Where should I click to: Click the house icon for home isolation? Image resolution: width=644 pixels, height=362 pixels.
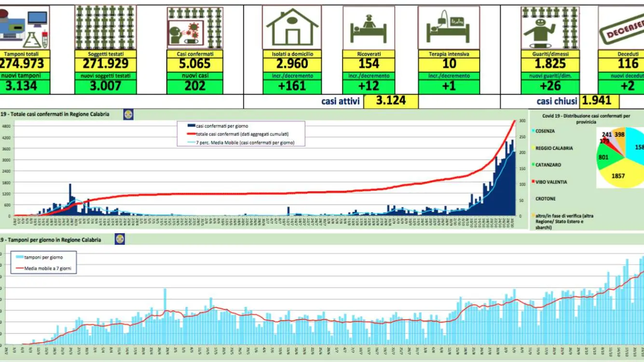(292, 27)
